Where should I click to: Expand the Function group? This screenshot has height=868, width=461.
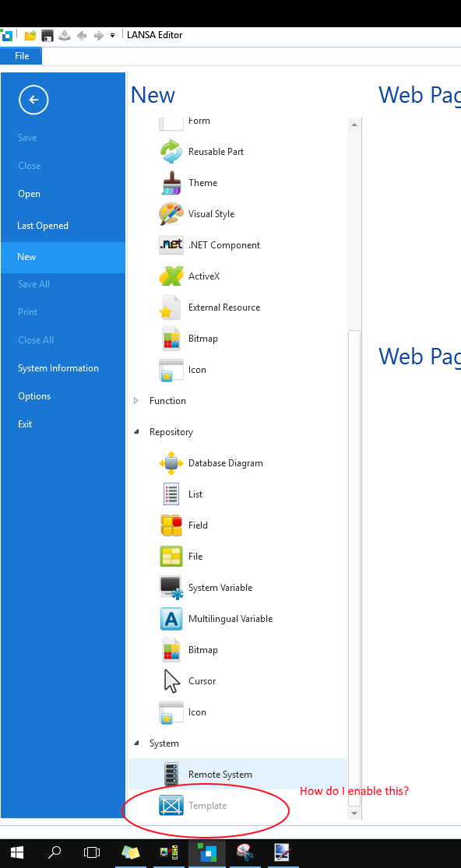click(x=136, y=401)
